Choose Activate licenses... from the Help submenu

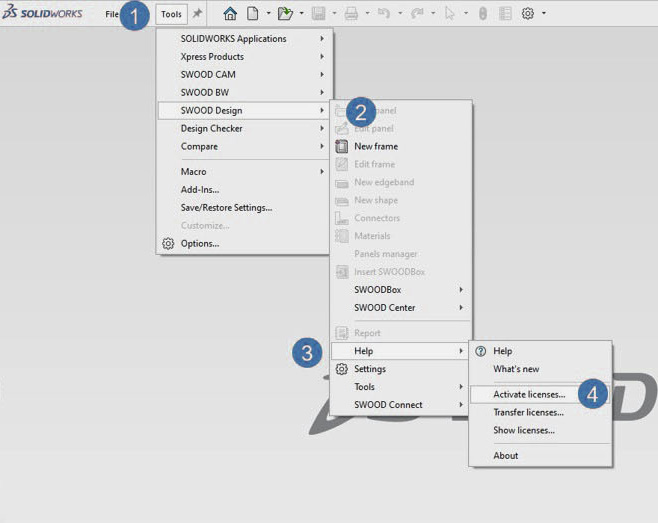click(x=528, y=394)
